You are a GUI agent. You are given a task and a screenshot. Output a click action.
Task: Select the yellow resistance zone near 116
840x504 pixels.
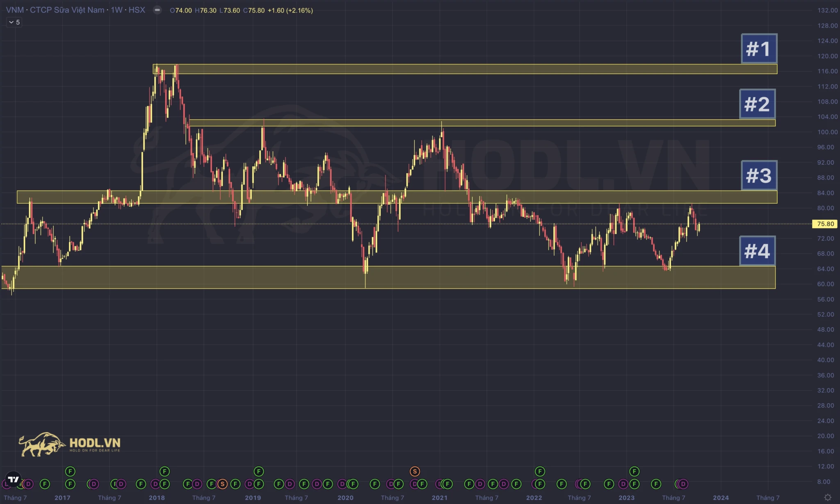[451, 69]
